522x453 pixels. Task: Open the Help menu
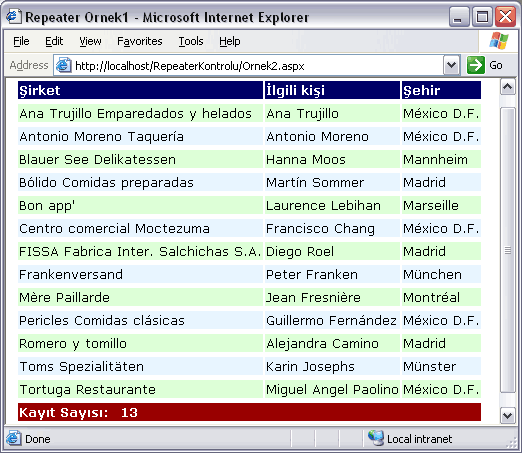tap(230, 41)
